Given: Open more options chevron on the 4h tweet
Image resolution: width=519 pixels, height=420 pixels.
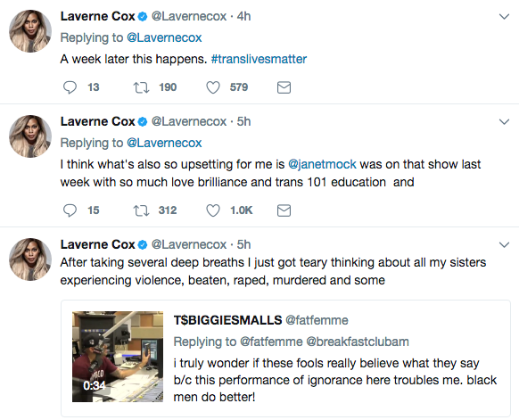Looking at the screenshot, I should coord(504,17).
